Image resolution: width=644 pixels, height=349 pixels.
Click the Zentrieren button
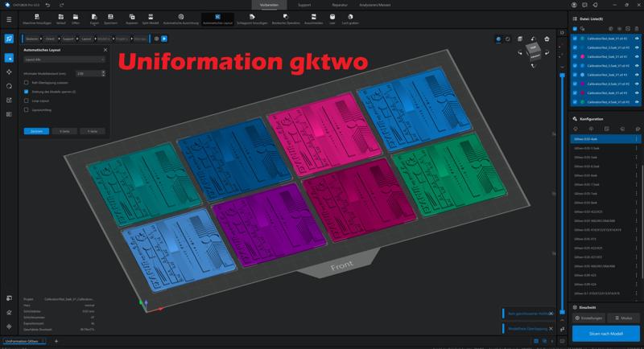click(35, 130)
